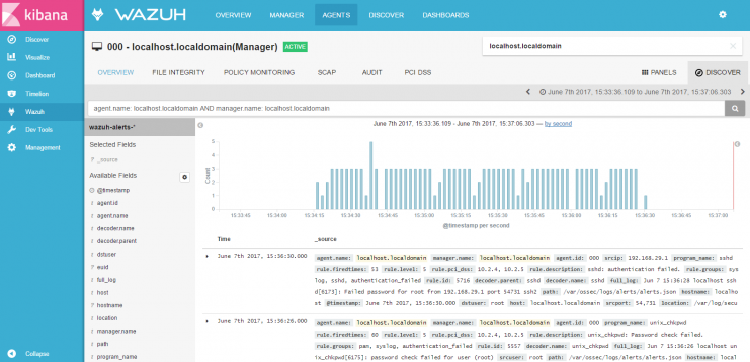Viewport: 750px width, 362px height.
Task: Select the _source selected field
Action: (107, 160)
